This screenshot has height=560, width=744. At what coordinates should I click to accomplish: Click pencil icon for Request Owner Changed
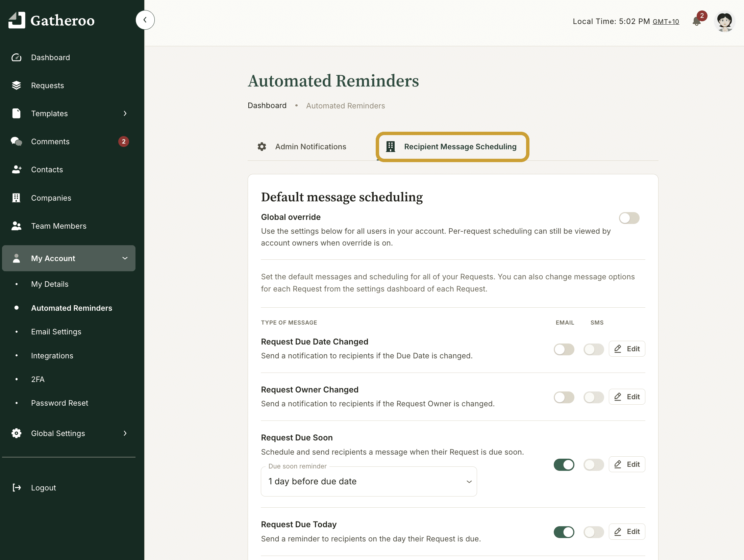coord(618,397)
